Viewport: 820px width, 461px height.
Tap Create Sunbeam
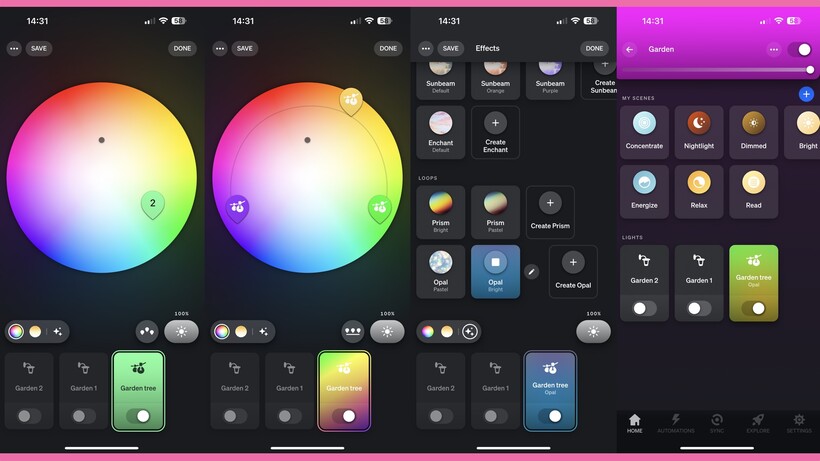[599, 80]
